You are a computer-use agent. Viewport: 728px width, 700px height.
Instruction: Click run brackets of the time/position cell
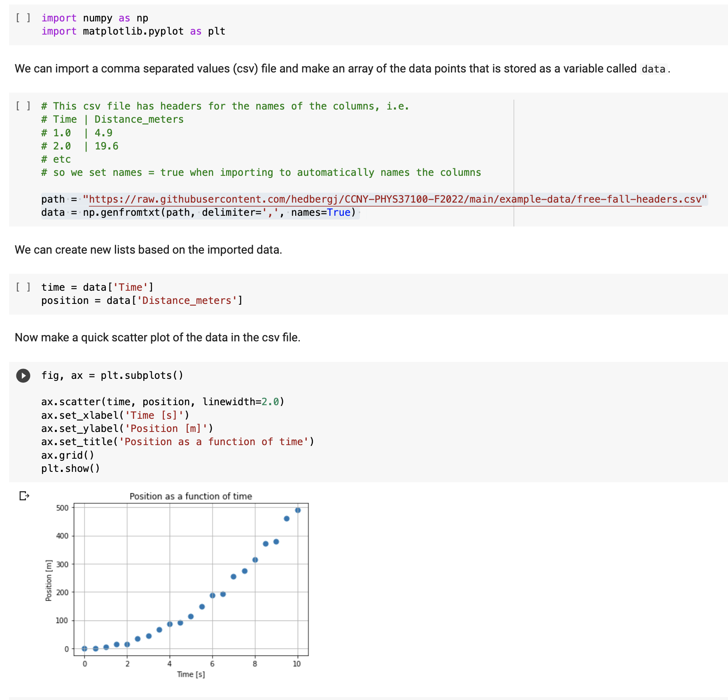point(23,287)
